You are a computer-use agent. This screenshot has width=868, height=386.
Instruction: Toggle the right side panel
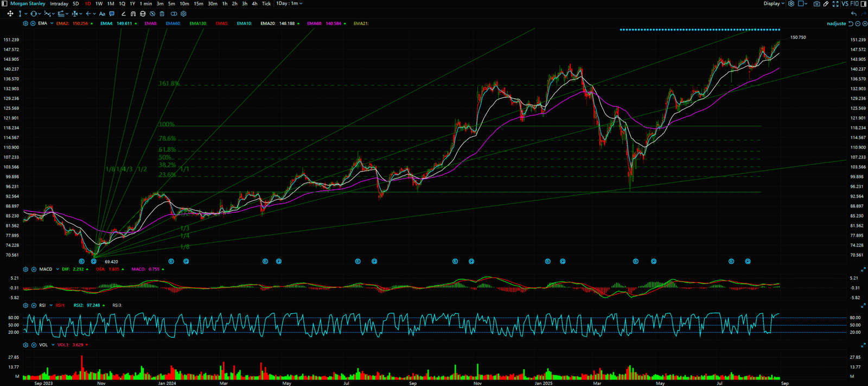(x=864, y=4)
